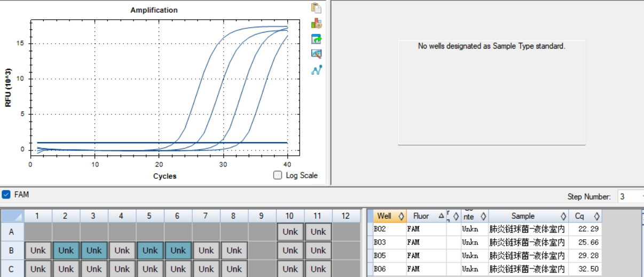Click the Cq value 22.29

[588, 229]
